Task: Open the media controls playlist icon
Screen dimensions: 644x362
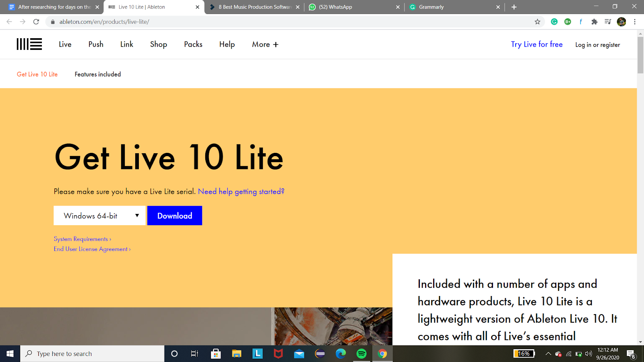Action: [x=608, y=22]
